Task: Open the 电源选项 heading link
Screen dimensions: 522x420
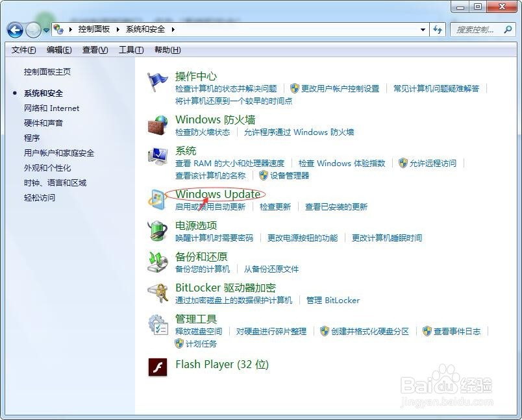Action: pos(196,225)
